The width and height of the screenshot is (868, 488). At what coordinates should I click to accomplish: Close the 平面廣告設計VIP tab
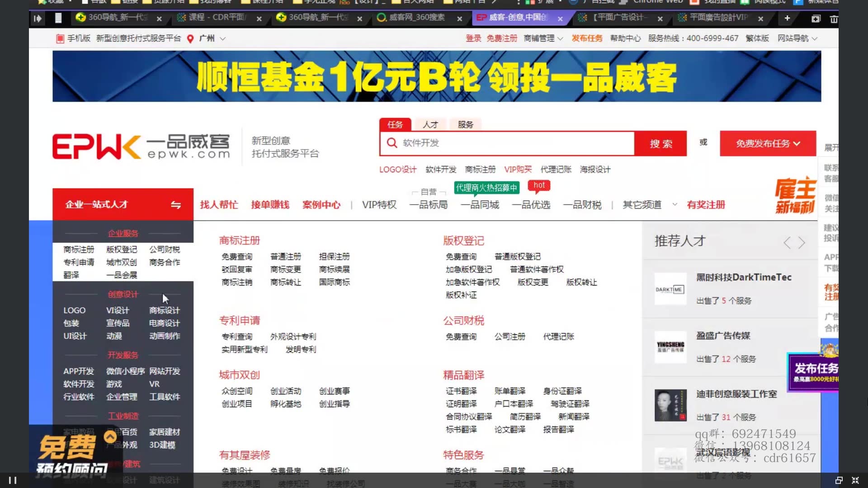[x=760, y=19]
